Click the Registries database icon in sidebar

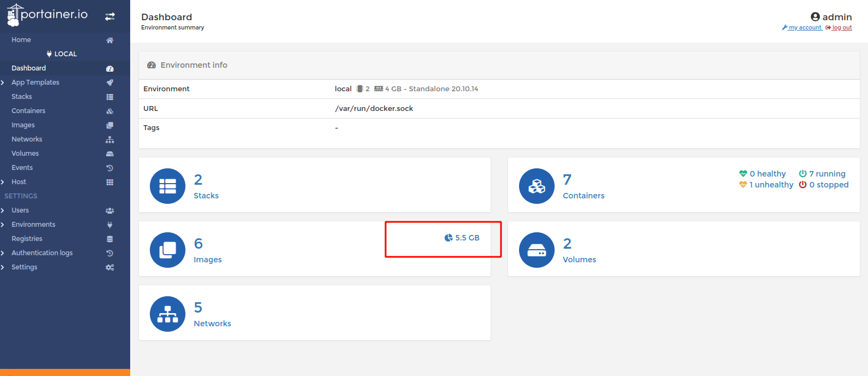[x=110, y=239]
